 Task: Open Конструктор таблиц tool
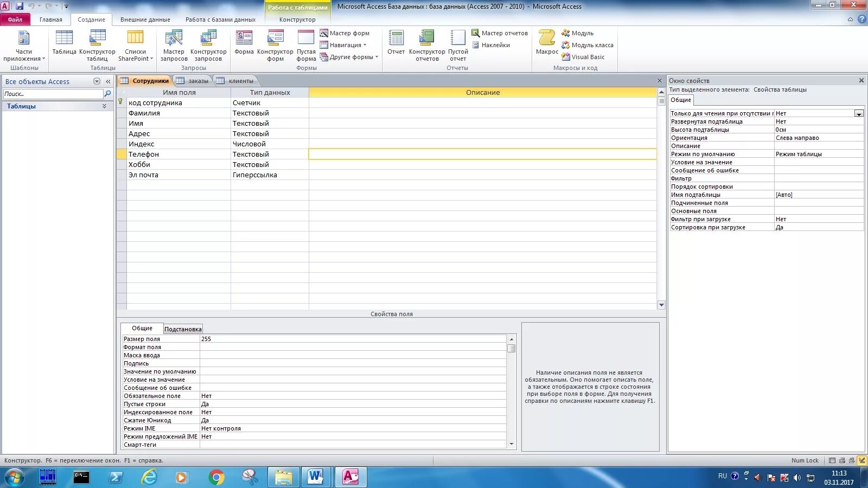point(97,46)
